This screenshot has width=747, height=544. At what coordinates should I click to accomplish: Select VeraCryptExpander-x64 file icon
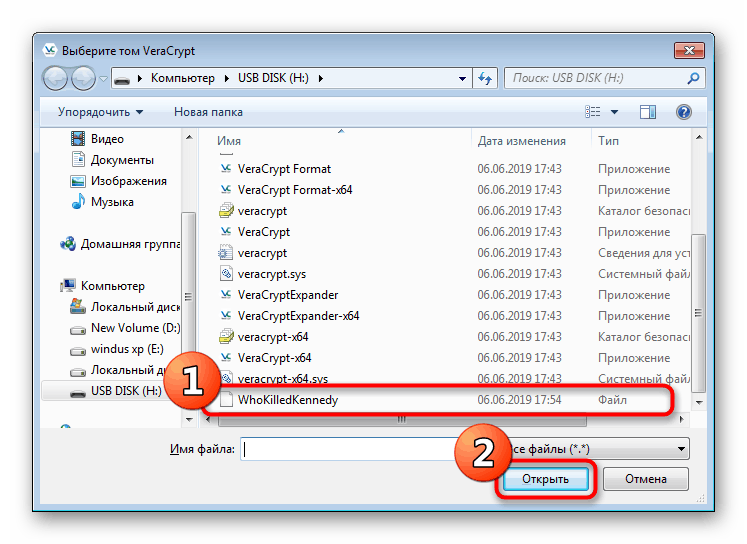coord(226,315)
